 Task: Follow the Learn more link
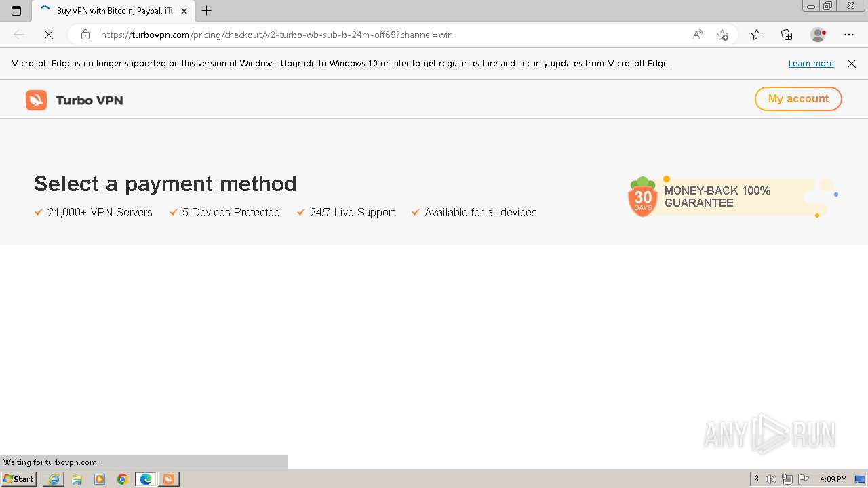click(x=811, y=64)
